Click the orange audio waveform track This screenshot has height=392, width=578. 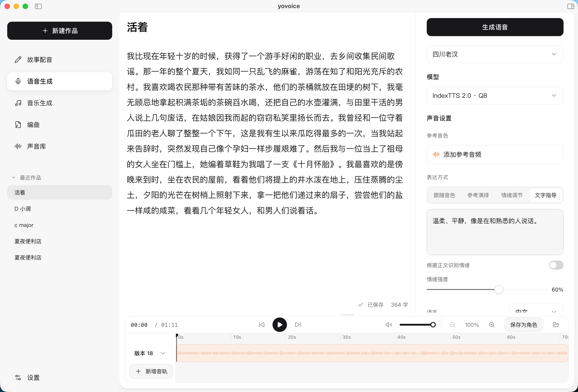click(x=372, y=353)
